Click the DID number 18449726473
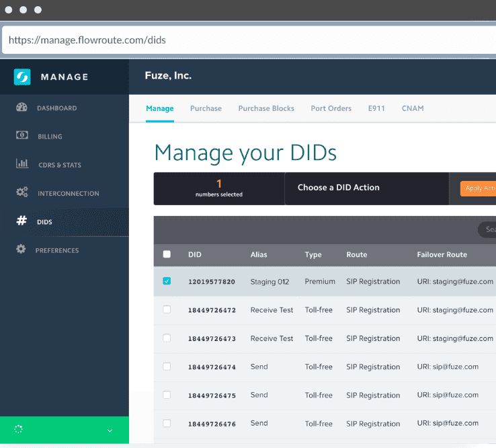Image resolution: width=496 pixels, height=448 pixels. click(212, 339)
